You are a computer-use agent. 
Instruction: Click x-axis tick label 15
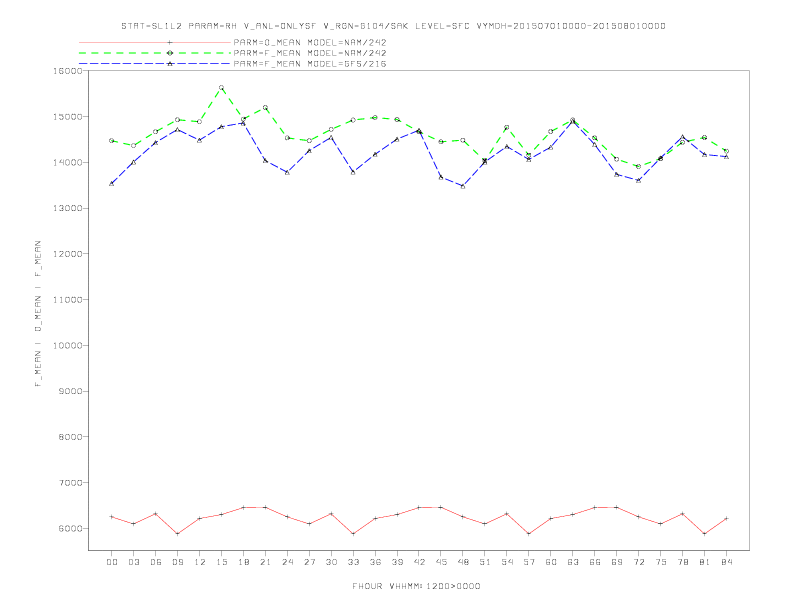(221, 562)
